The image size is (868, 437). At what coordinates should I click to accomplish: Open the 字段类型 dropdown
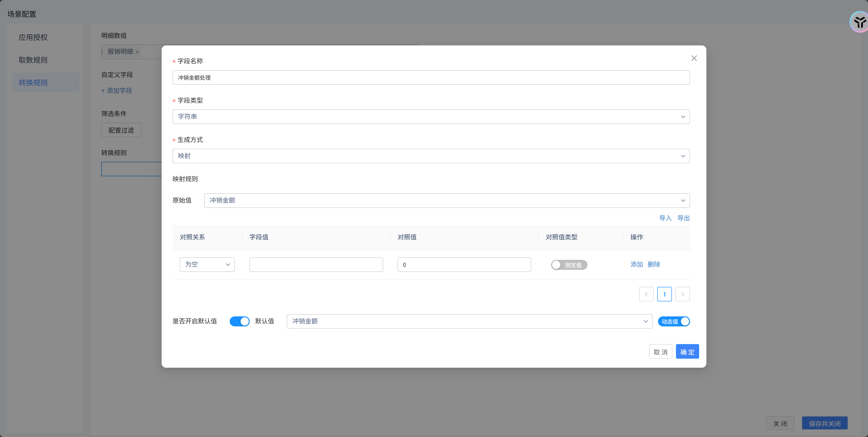point(431,117)
